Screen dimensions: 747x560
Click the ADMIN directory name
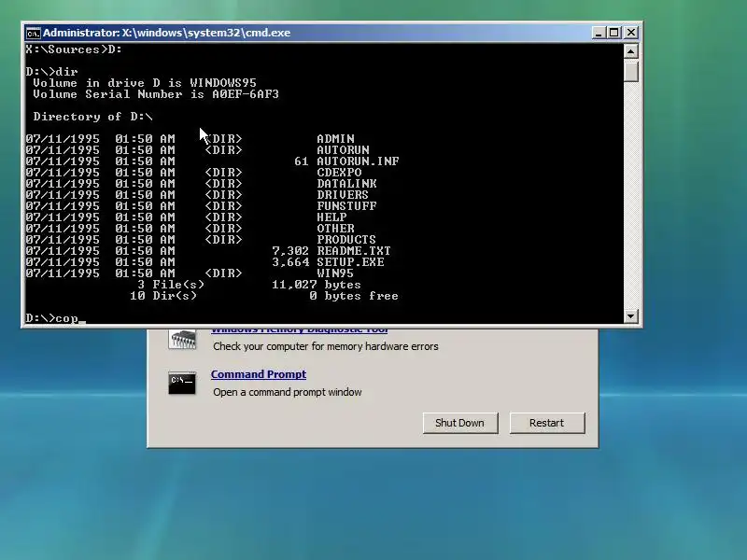[336, 139]
